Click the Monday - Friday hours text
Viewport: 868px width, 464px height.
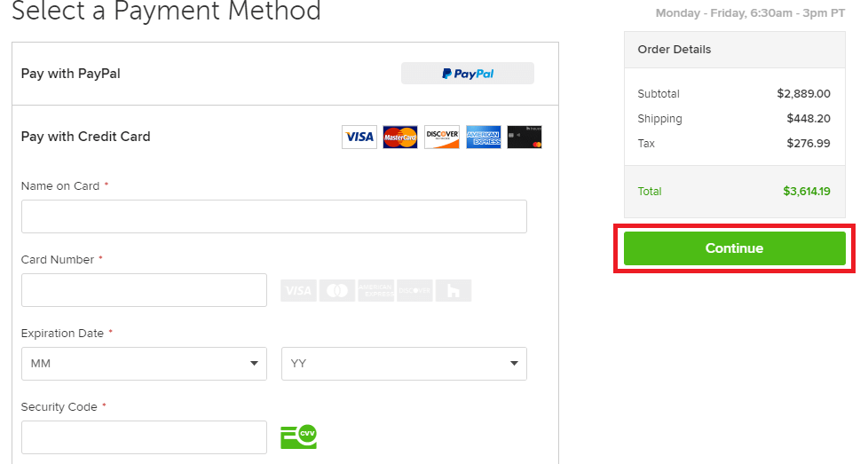coord(750,13)
